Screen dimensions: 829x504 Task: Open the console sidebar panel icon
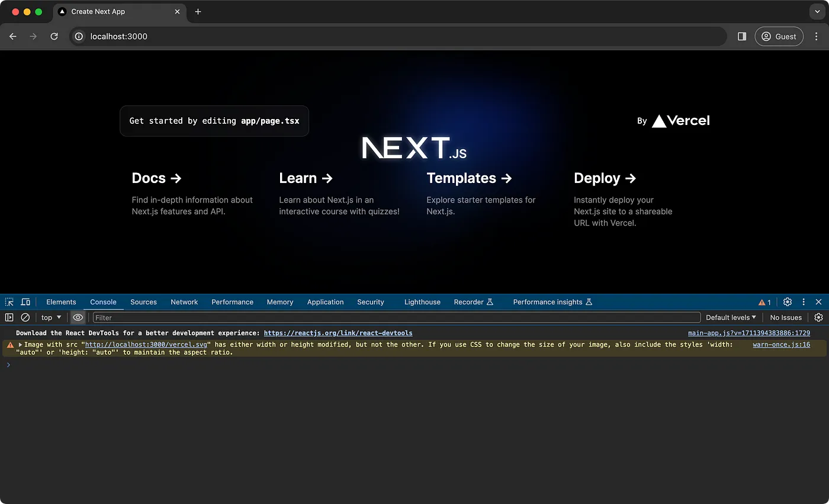pos(9,317)
